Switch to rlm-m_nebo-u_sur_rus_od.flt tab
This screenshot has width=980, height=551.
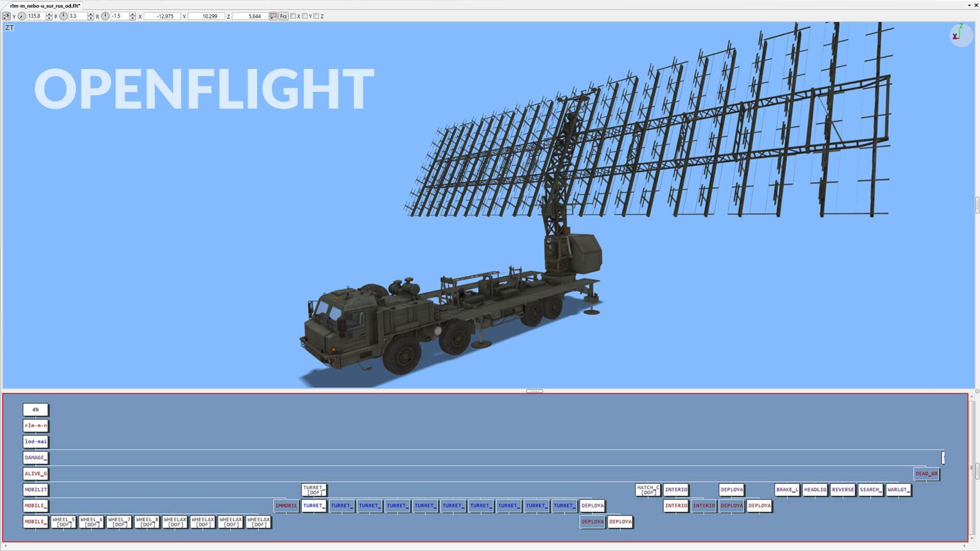(x=45, y=6)
